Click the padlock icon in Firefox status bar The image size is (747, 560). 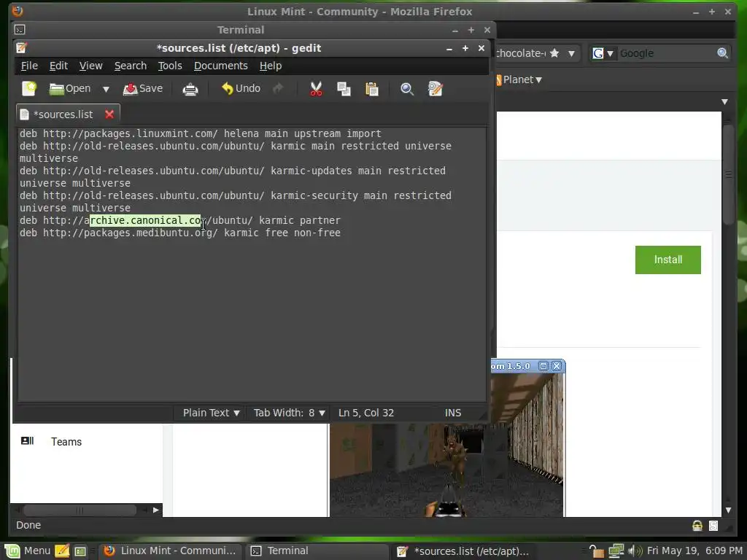point(697,525)
